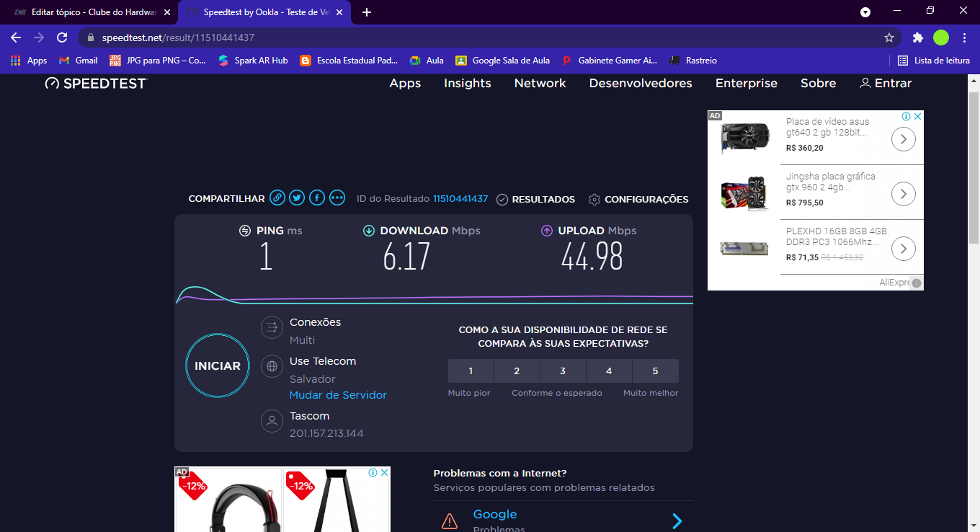Open the Chrome three-dot menu
This screenshot has height=532, width=980.
click(x=964, y=37)
